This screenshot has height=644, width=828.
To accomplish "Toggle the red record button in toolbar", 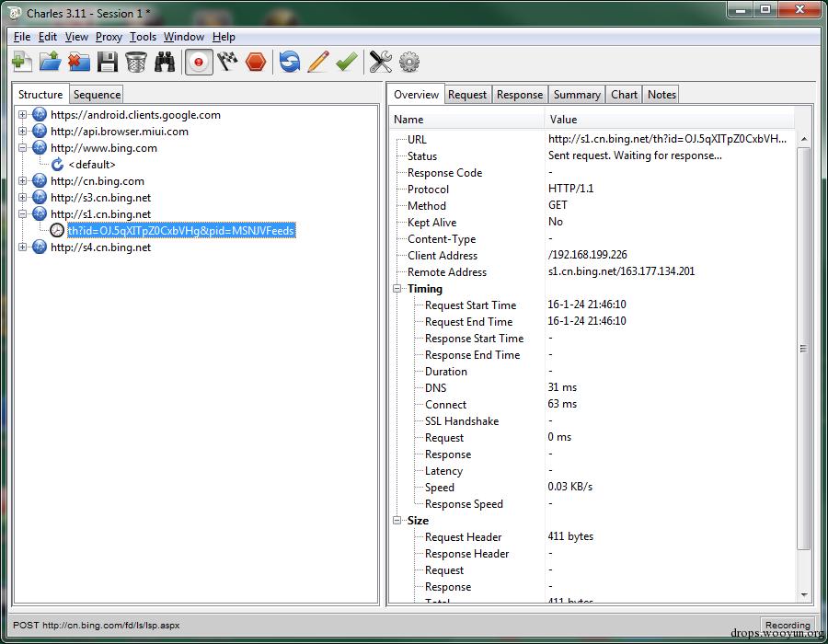I will point(199,62).
